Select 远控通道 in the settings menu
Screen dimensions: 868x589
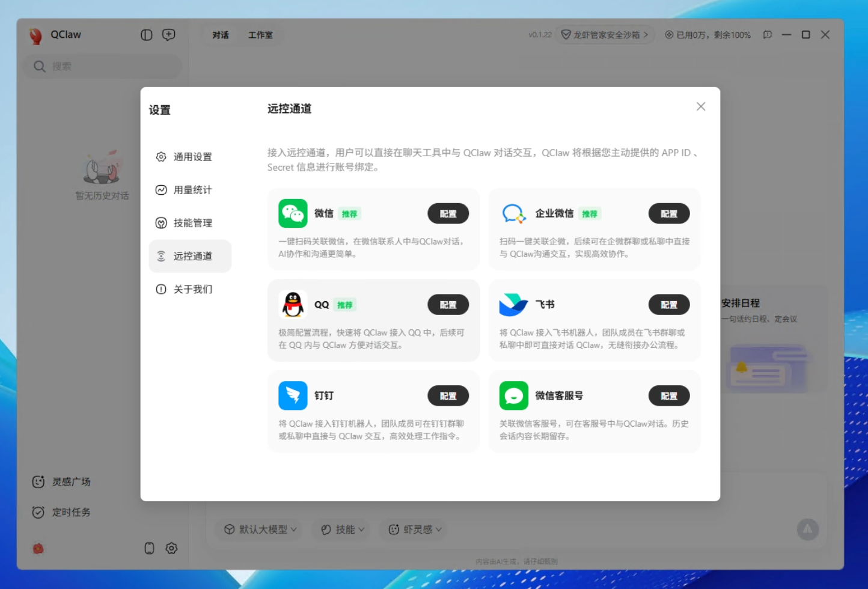point(190,256)
